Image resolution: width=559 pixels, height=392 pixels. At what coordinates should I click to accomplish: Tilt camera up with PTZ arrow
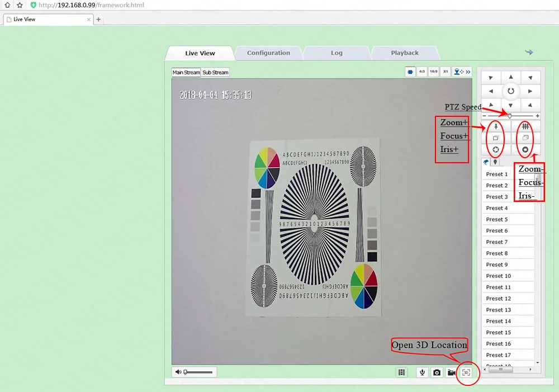[511, 77]
